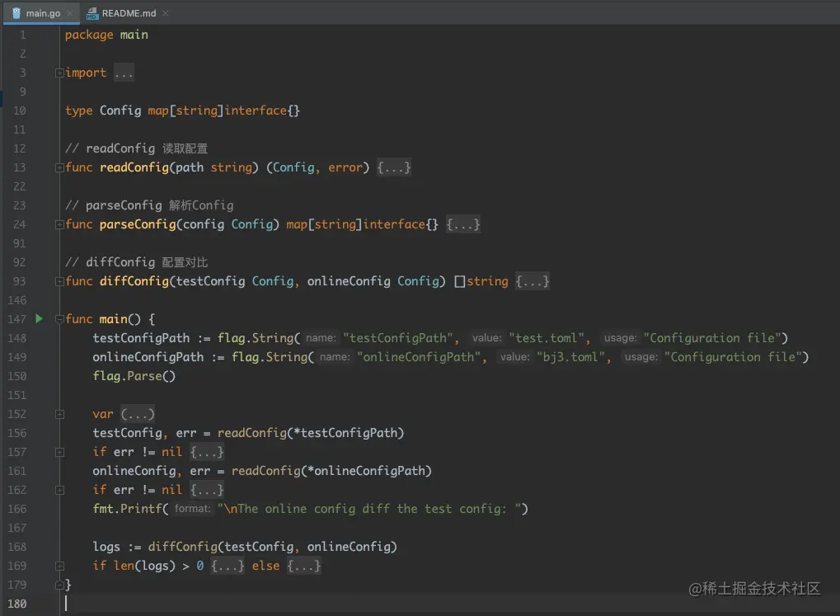Click 'readConfig' function name in its declaration

pos(134,167)
